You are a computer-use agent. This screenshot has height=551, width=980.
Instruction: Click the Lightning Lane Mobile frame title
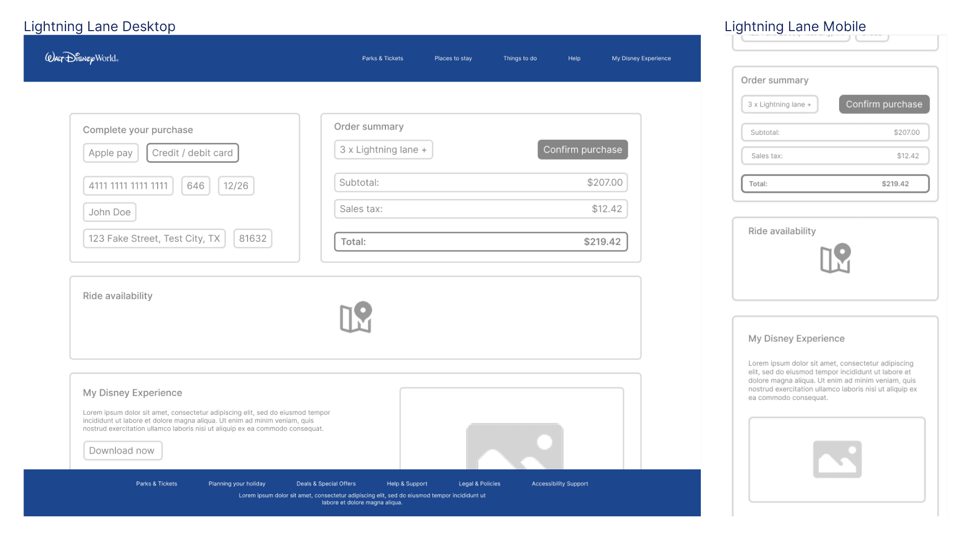pos(795,27)
